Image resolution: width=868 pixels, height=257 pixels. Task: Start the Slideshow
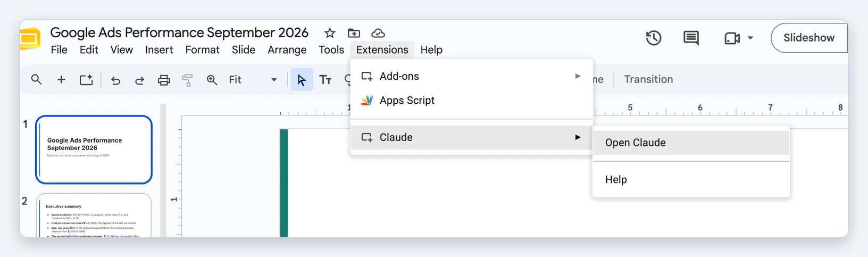808,38
